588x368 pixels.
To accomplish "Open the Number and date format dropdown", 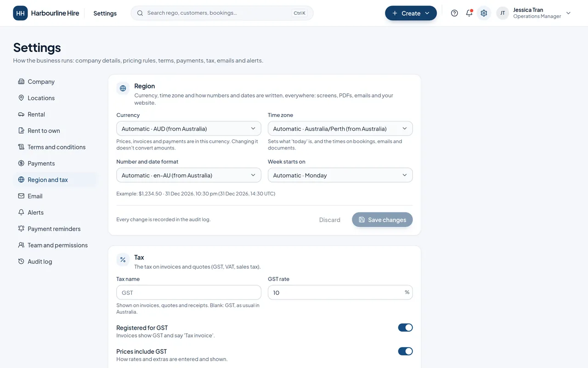I will (x=189, y=175).
